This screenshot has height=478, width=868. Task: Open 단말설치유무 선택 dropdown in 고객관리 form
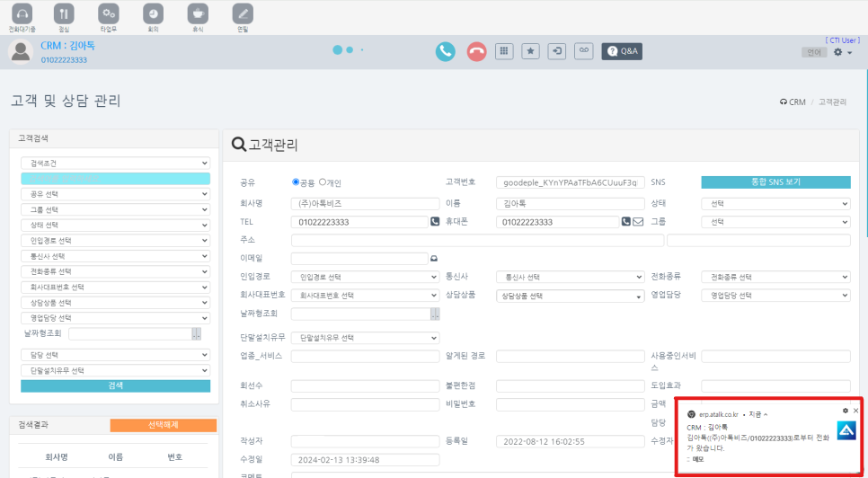pyautogui.click(x=366, y=338)
